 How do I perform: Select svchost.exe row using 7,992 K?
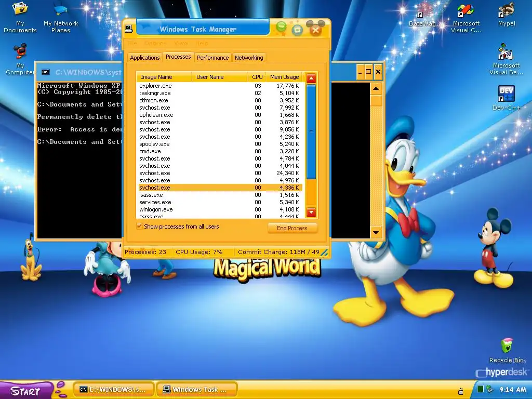pyautogui.click(x=220, y=108)
